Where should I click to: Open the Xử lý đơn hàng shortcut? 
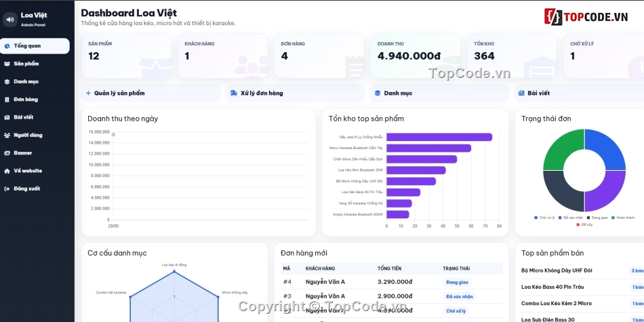295,94
